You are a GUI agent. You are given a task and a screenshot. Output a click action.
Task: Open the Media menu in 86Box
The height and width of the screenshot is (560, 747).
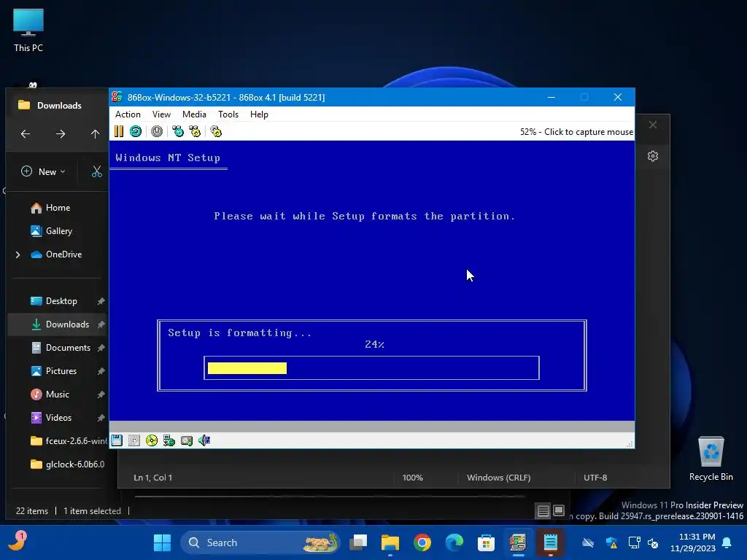pos(194,114)
